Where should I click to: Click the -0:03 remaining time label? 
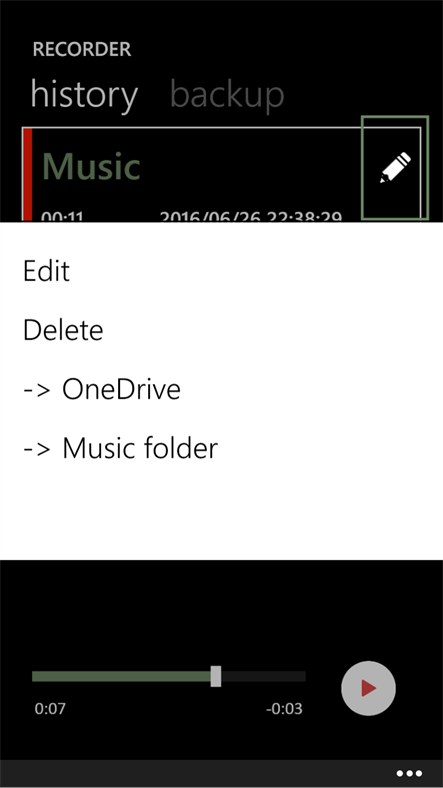[284, 709]
